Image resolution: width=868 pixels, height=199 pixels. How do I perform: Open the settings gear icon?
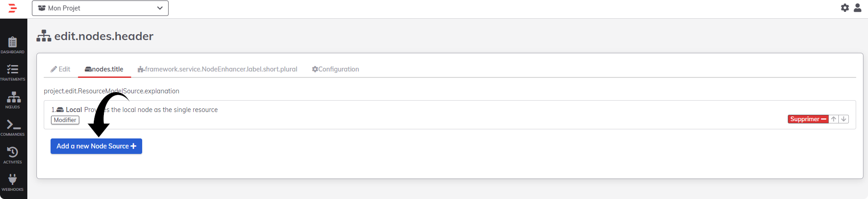pos(845,8)
